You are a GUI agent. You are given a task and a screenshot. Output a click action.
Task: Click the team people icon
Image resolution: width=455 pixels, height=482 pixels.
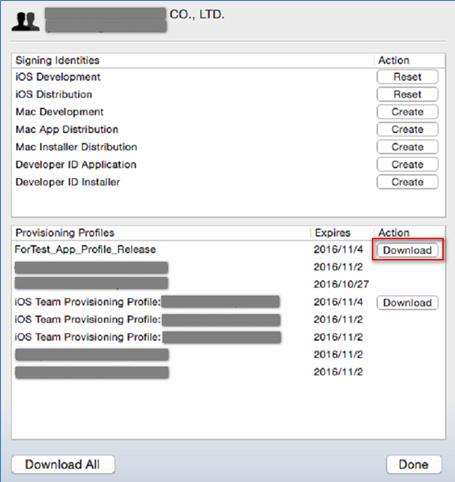pos(26,22)
